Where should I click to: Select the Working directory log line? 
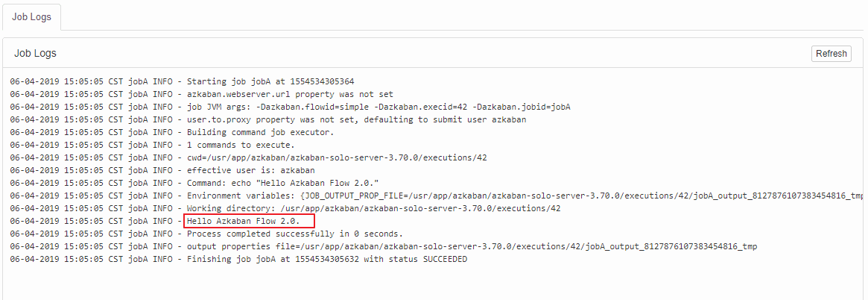pos(285,208)
